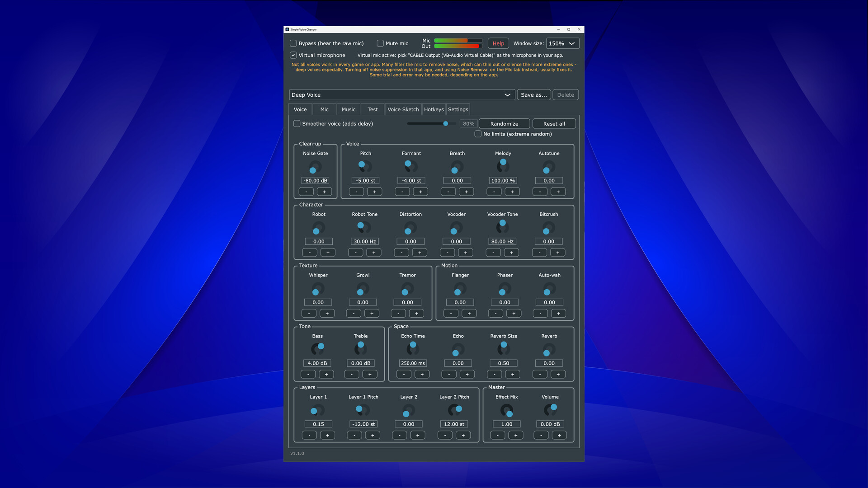
Task: Click the Robot knob
Action: click(x=319, y=228)
